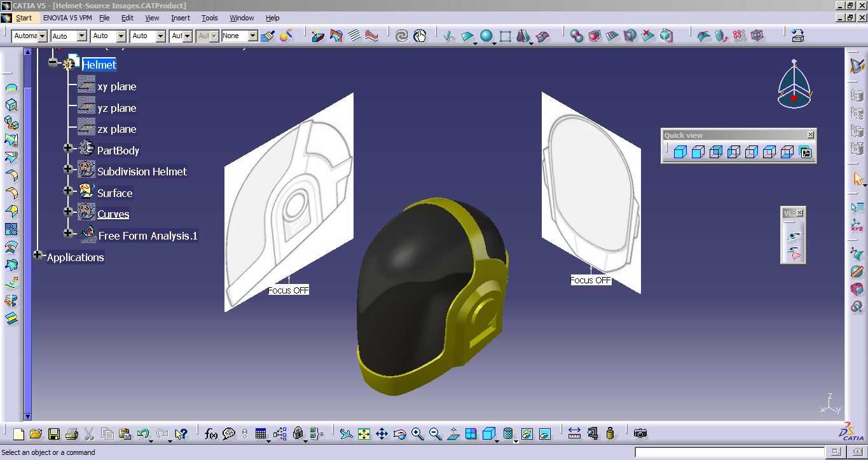This screenshot has height=460, width=868.
Task: Click the red dots pattern icon
Action: coord(739,36)
